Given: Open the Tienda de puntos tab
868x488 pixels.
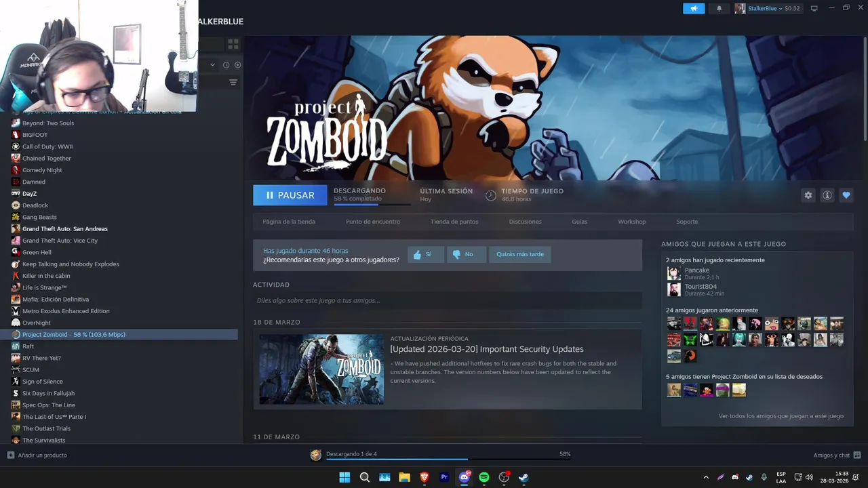Looking at the screenshot, I should (454, 222).
